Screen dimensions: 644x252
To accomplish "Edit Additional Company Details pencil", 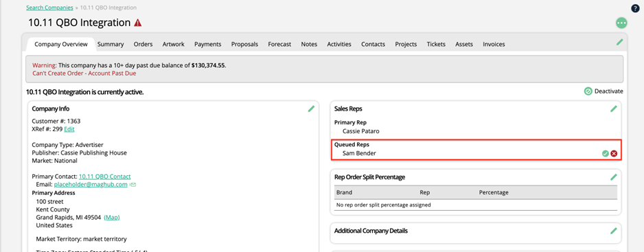I will [x=614, y=231].
